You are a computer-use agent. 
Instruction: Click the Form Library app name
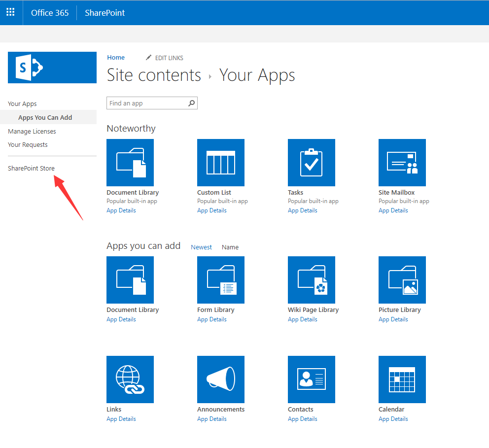(216, 310)
